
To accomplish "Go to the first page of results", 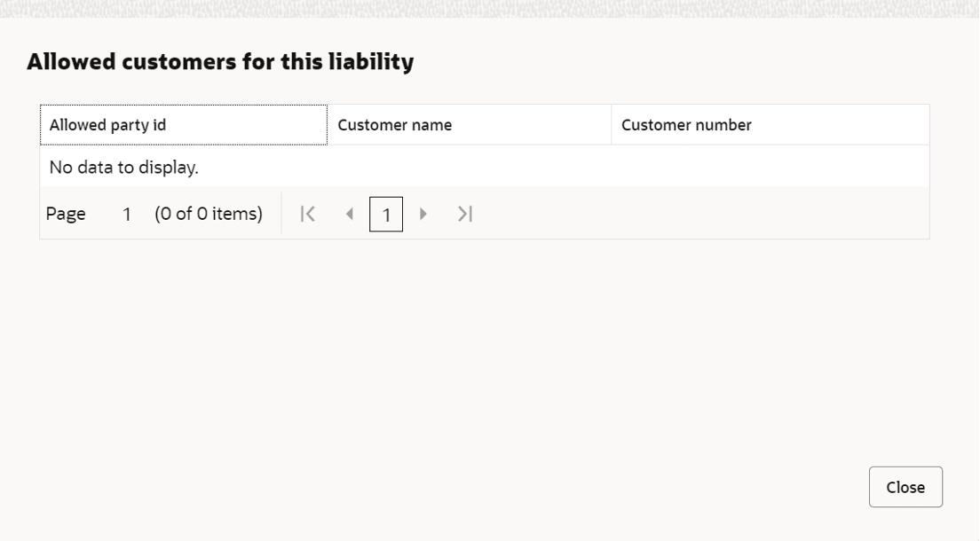I will click(x=307, y=215).
